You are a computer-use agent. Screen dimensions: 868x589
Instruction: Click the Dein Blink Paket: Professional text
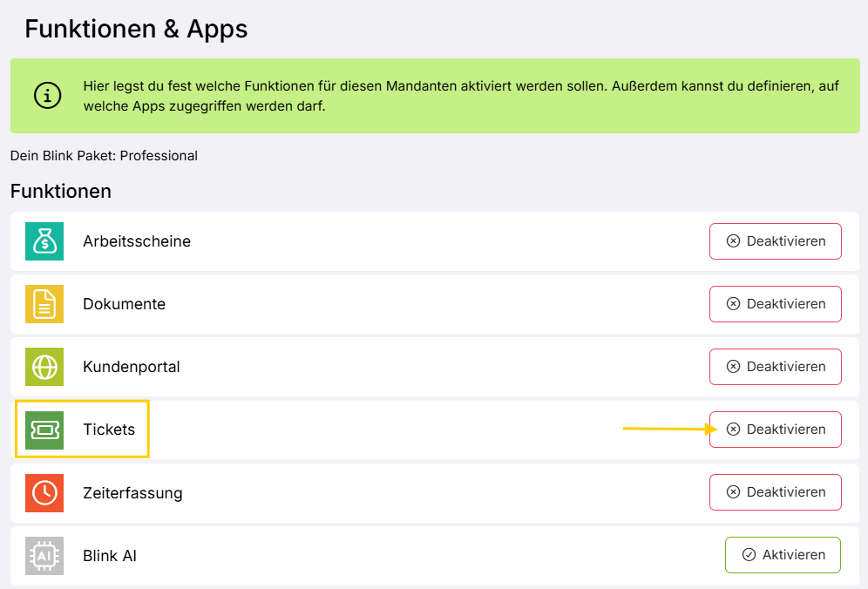[x=104, y=156]
